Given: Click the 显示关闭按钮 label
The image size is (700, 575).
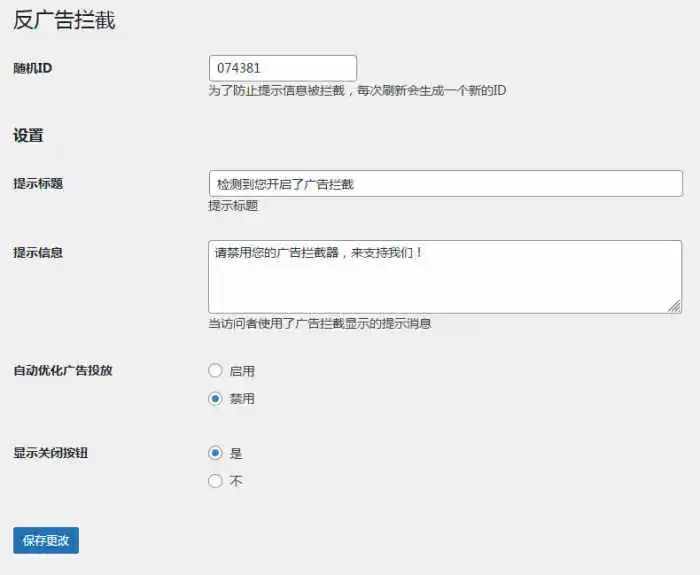Looking at the screenshot, I should pyautogui.click(x=50, y=453).
